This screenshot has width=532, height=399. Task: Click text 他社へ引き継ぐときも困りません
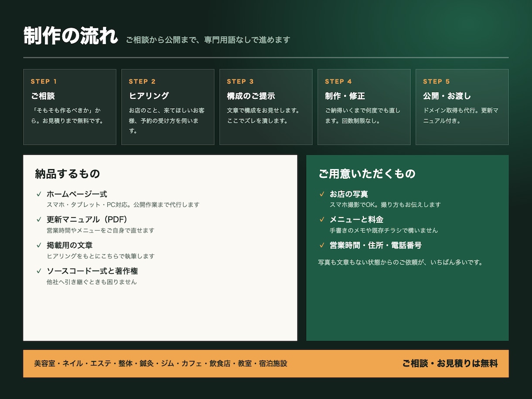92,282
